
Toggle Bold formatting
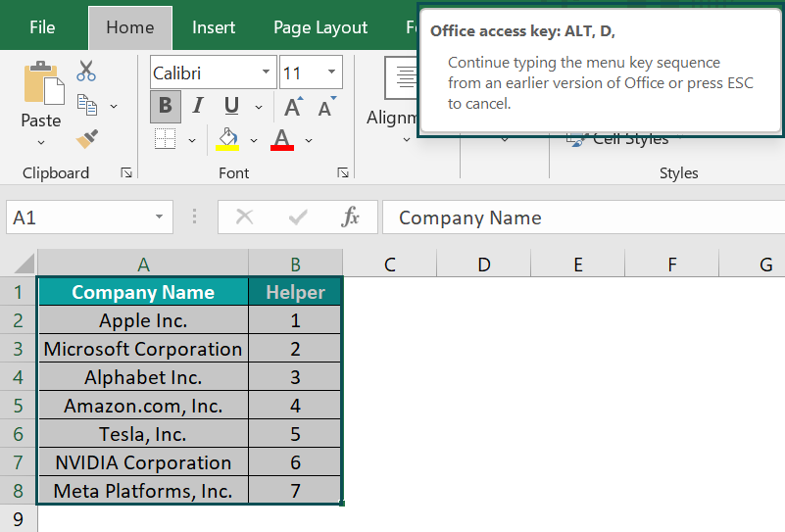pyautogui.click(x=166, y=106)
